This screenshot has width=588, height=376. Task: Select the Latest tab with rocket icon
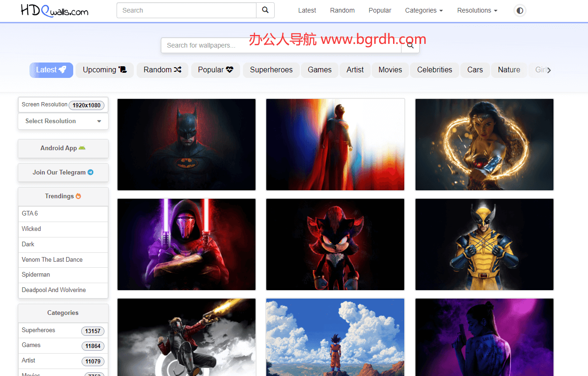click(51, 70)
